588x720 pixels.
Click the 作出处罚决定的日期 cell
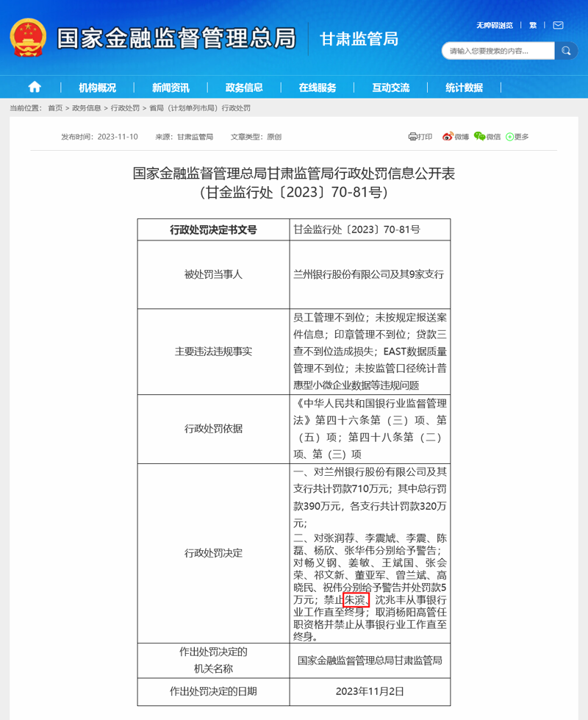213,691
